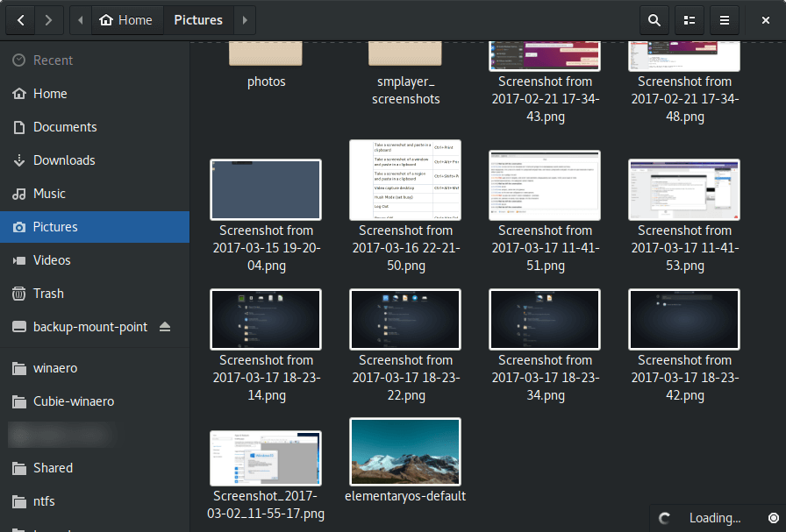Screen dimensions: 786x532
Task: Open the hamburger menu
Action: [725, 19]
